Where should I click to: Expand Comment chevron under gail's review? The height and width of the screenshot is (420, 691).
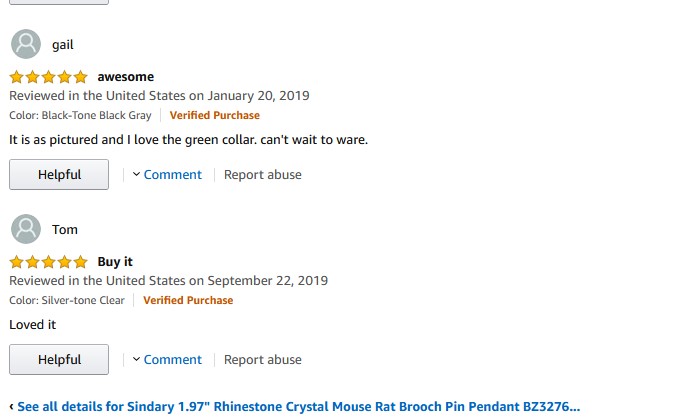tap(136, 175)
